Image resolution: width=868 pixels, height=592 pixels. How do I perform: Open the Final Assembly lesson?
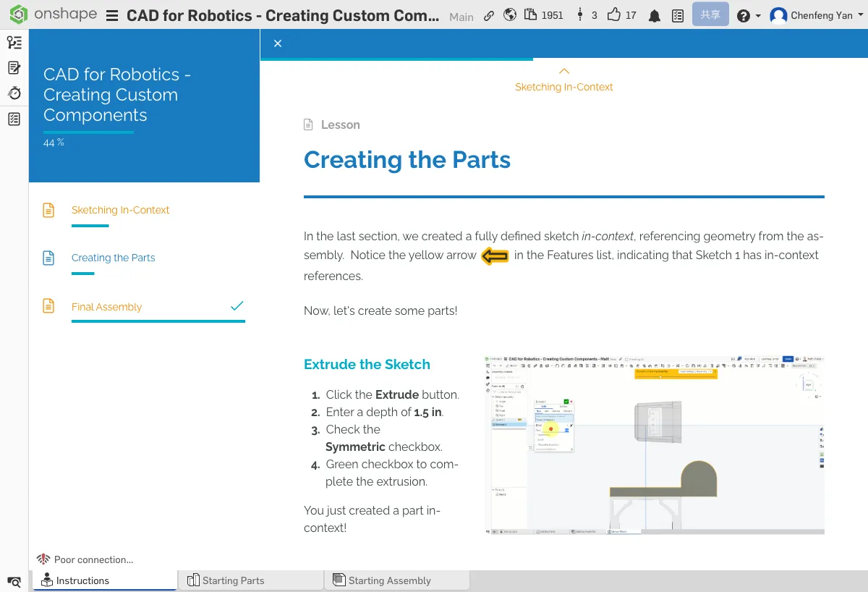point(106,307)
